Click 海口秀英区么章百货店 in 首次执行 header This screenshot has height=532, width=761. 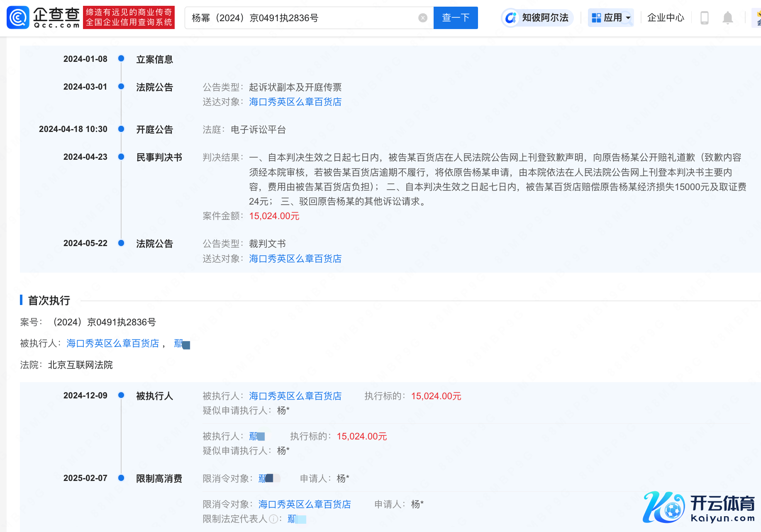coord(112,344)
